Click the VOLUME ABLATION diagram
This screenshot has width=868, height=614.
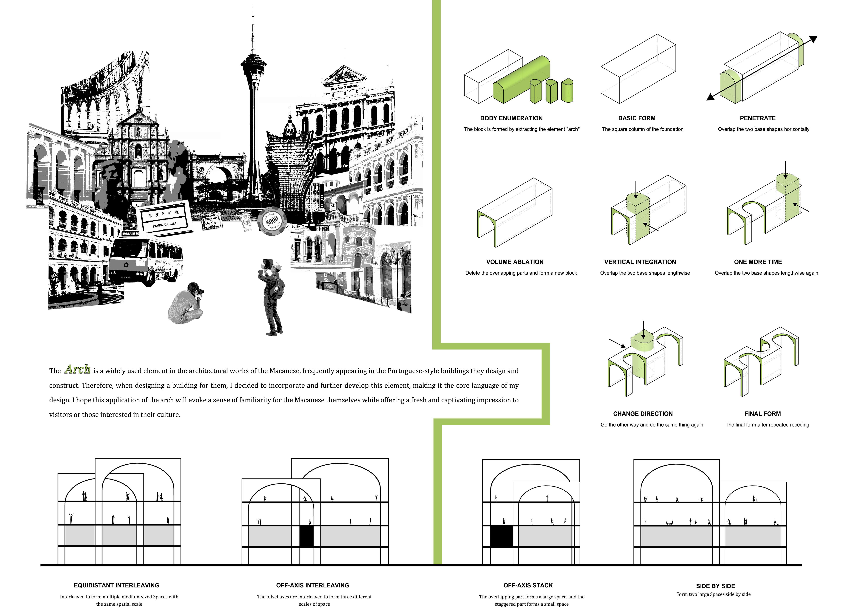coord(515,213)
